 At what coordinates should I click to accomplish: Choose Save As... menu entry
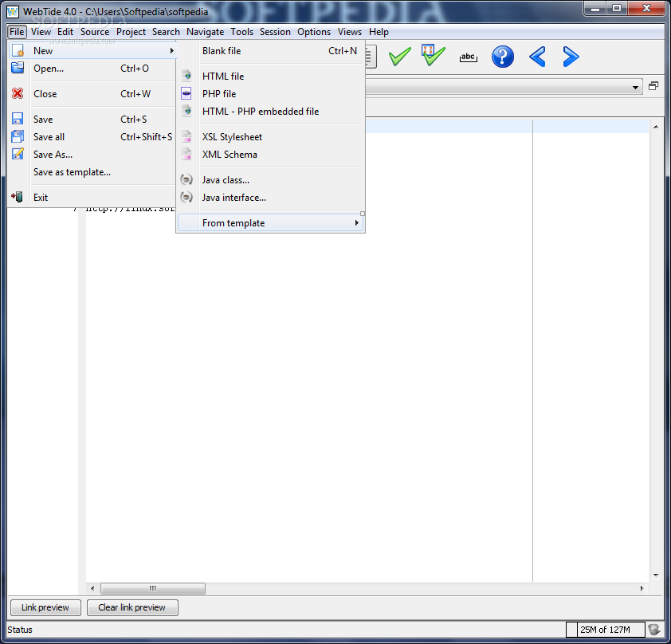(x=93, y=154)
